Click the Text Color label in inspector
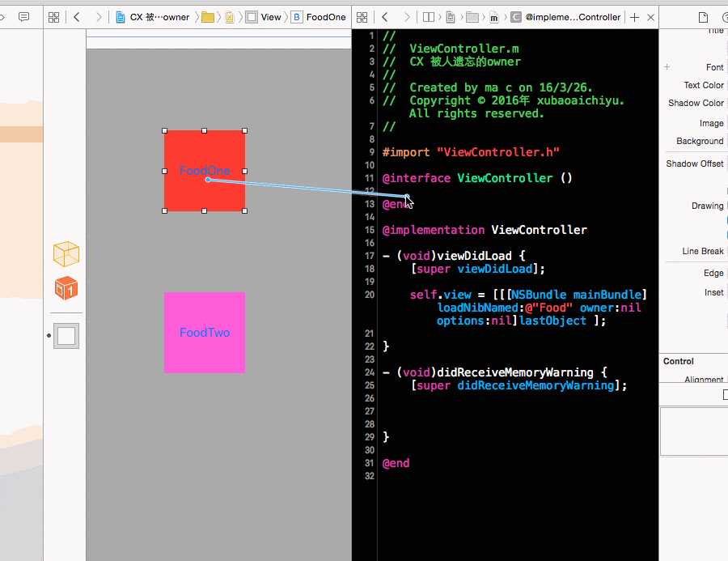Image resolution: width=728 pixels, height=561 pixels. (x=704, y=85)
